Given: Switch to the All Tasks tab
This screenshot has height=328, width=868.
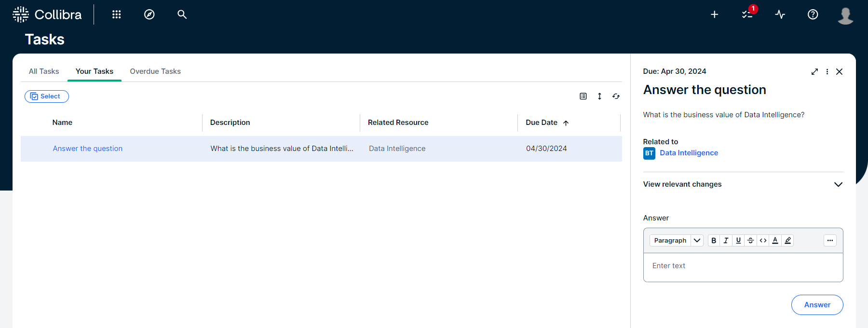Looking at the screenshot, I should [x=44, y=71].
